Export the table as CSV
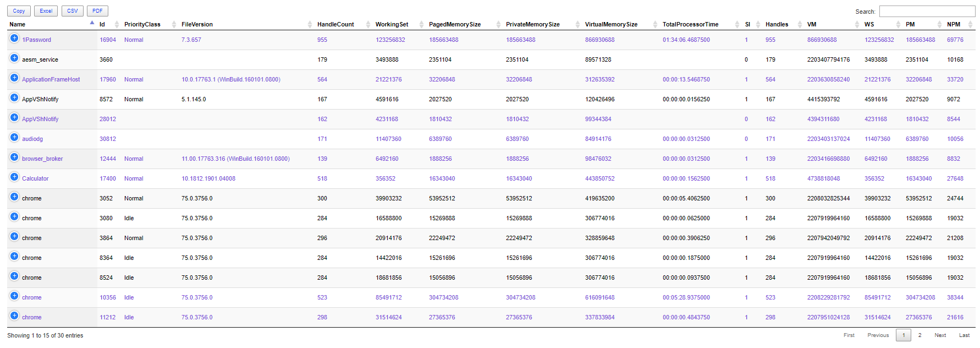This screenshot has height=348, width=980. click(x=72, y=11)
